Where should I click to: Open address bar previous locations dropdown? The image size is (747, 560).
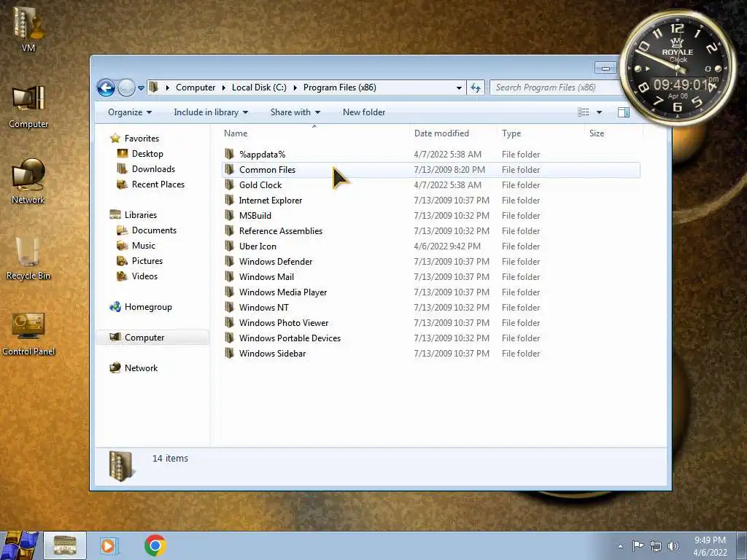[x=459, y=88]
